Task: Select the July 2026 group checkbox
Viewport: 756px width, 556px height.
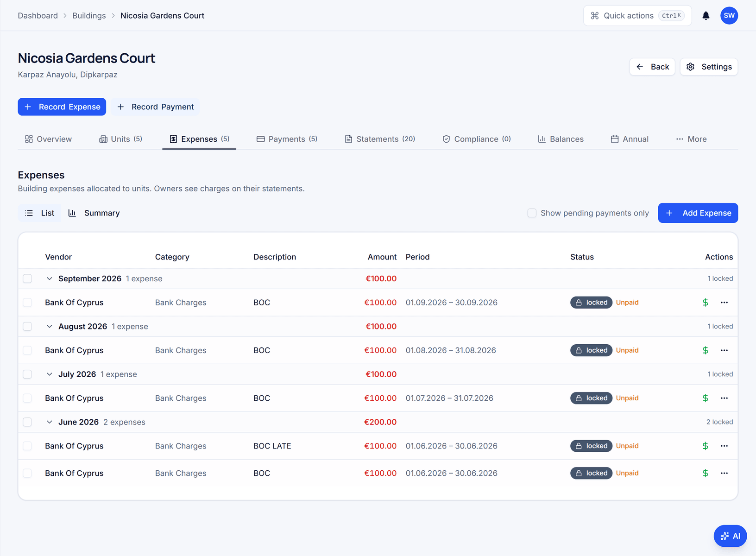Action: click(27, 374)
